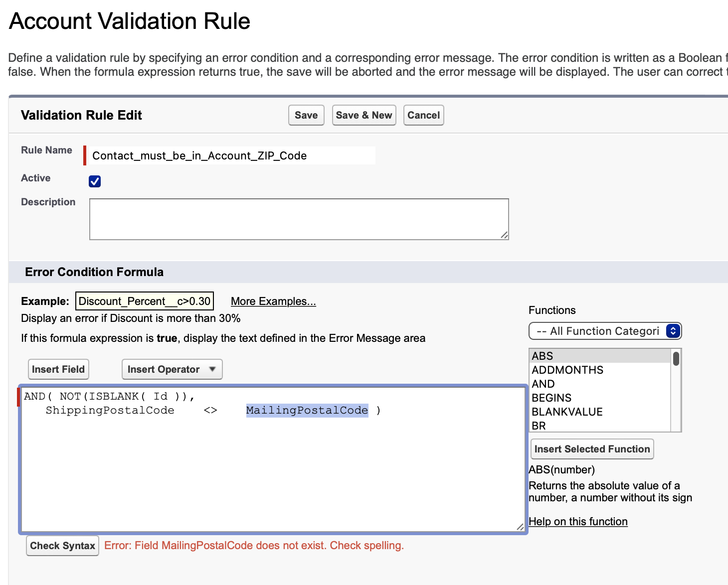The width and height of the screenshot is (728, 585).
Task: Open the Help on this function link
Action: coord(578,522)
